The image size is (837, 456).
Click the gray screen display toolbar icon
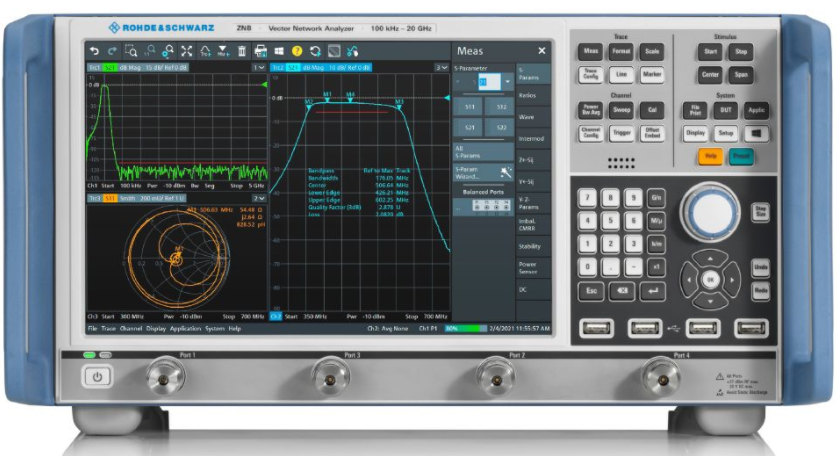(x=334, y=51)
